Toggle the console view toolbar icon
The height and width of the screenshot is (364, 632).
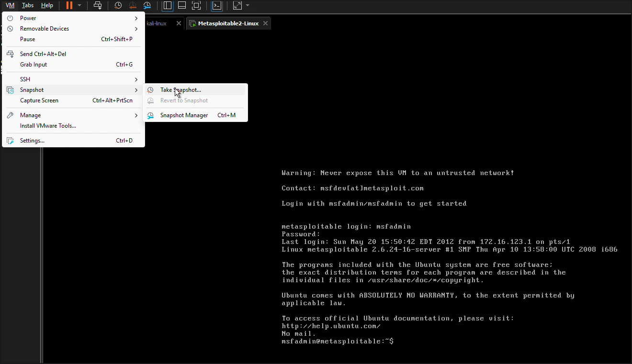point(217,5)
